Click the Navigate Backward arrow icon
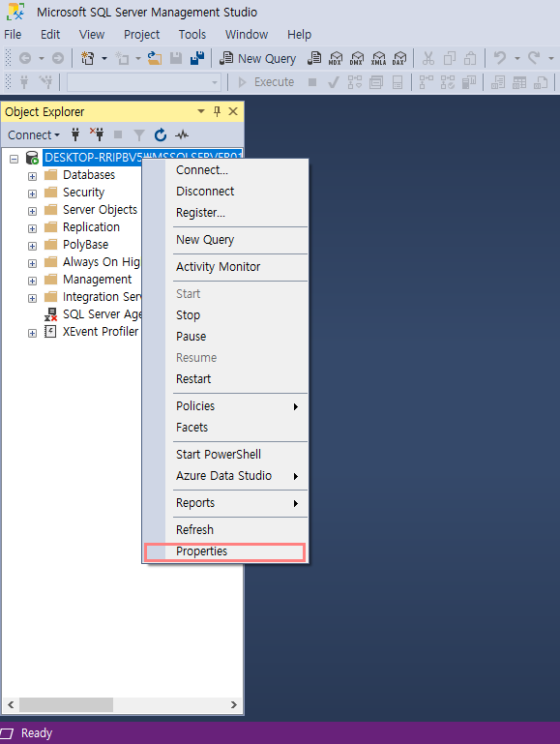Image resolution: width=560 pixels, height=744 pixels. [x=25, y=58]
